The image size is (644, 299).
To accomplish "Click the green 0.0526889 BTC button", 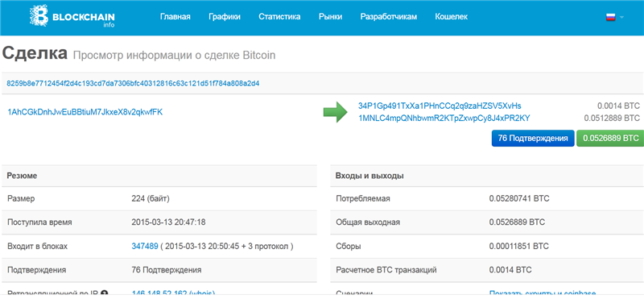I will pos(609,139).
